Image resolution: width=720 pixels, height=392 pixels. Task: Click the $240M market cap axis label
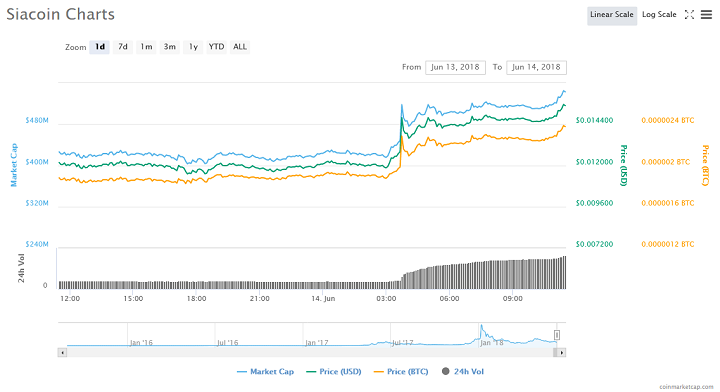(37, 244)
